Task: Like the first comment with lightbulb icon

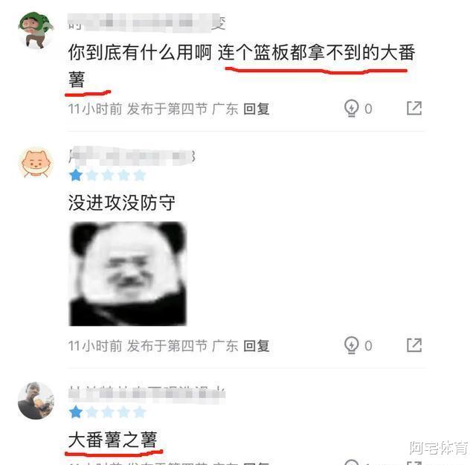Action: [352, 108]
